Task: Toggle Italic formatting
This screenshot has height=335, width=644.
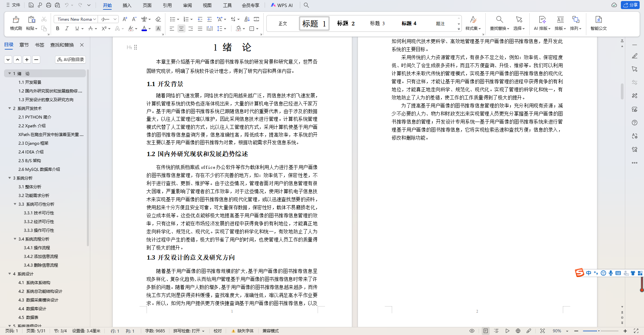Action: pos(67,28)
